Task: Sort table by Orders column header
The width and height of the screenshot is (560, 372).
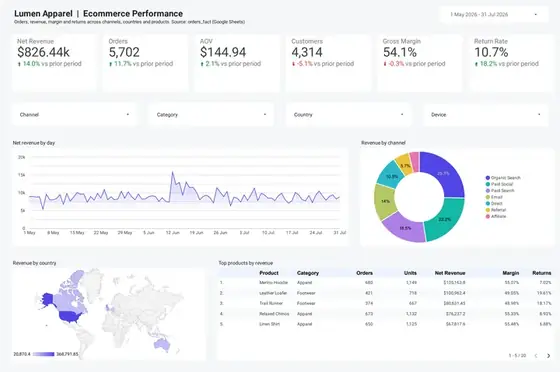Action: pos(364,273)
